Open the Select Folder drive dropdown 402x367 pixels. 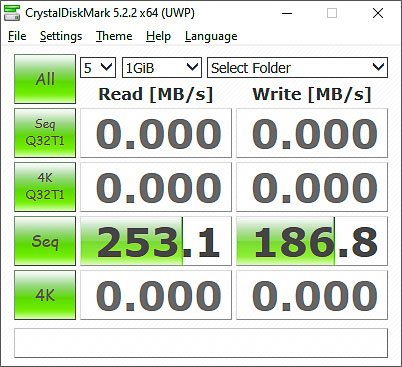click(x=297, y=68)
